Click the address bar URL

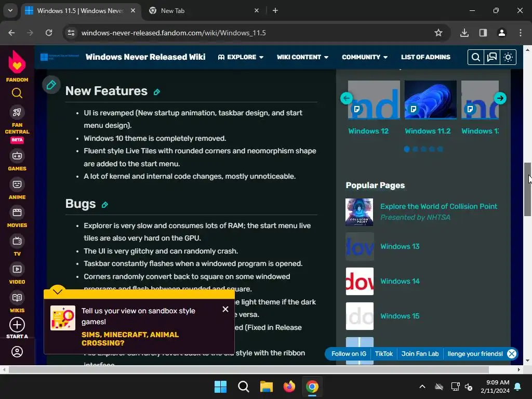point(174,33)
